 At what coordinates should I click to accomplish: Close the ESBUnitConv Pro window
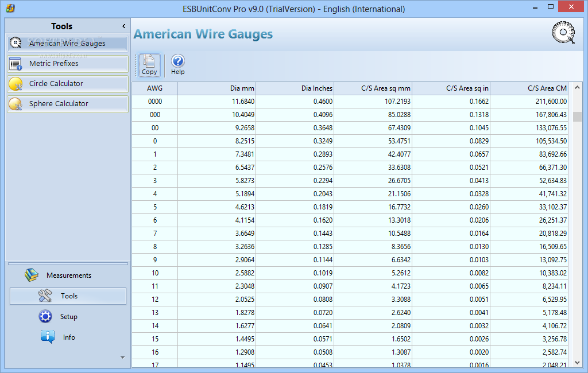point(571,6)
